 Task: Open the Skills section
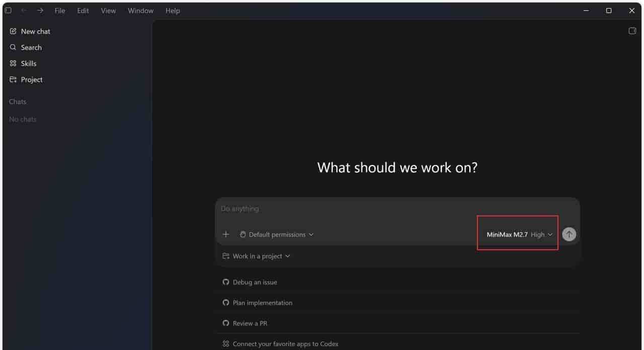24,63
